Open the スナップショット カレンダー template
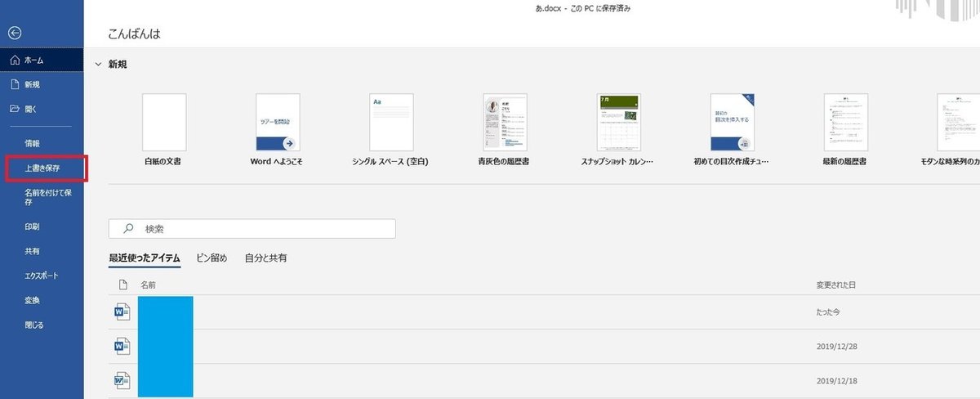Image resolution: width=980 pixels, height=399 pixels. (617, 130)
